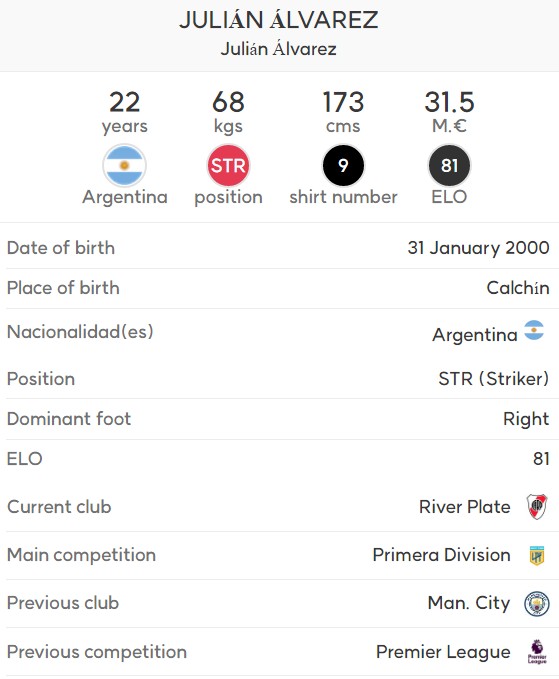
Task: Click the Argentina nationality text
Action: click(475, 335)
